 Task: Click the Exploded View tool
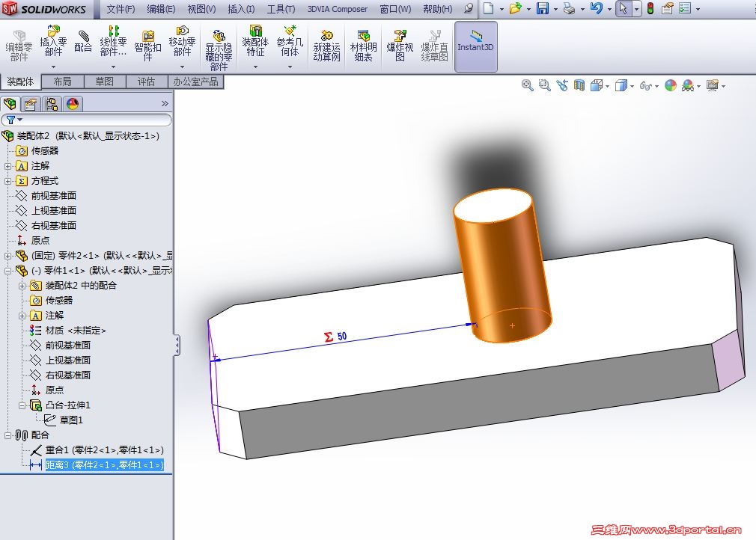400,46
